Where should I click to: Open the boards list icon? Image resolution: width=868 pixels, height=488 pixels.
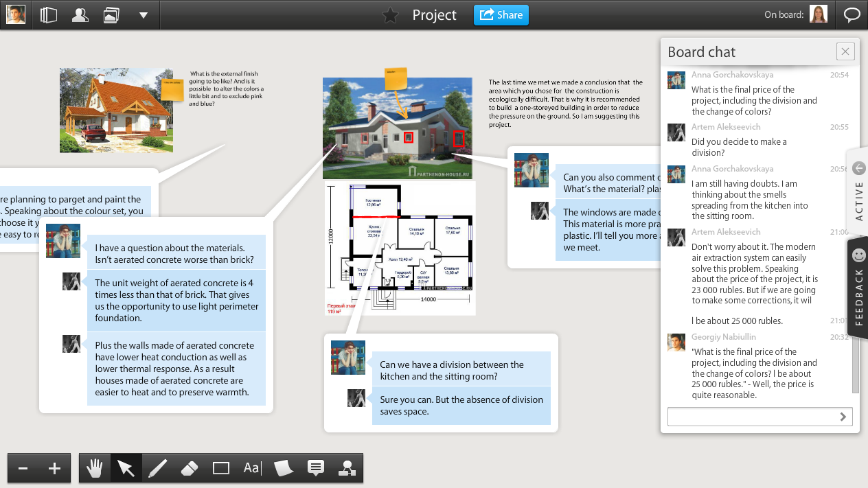pyautogui.click(x=48, y=15)
